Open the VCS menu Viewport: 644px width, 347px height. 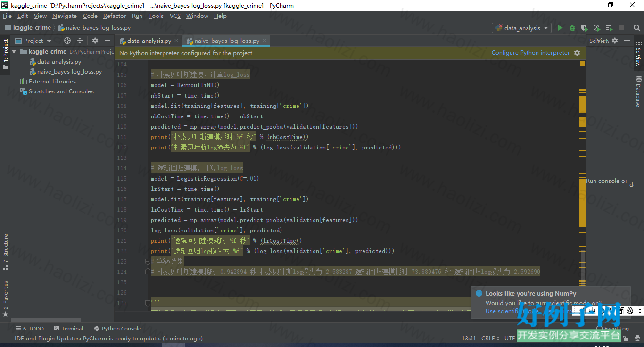pos(175,16)
